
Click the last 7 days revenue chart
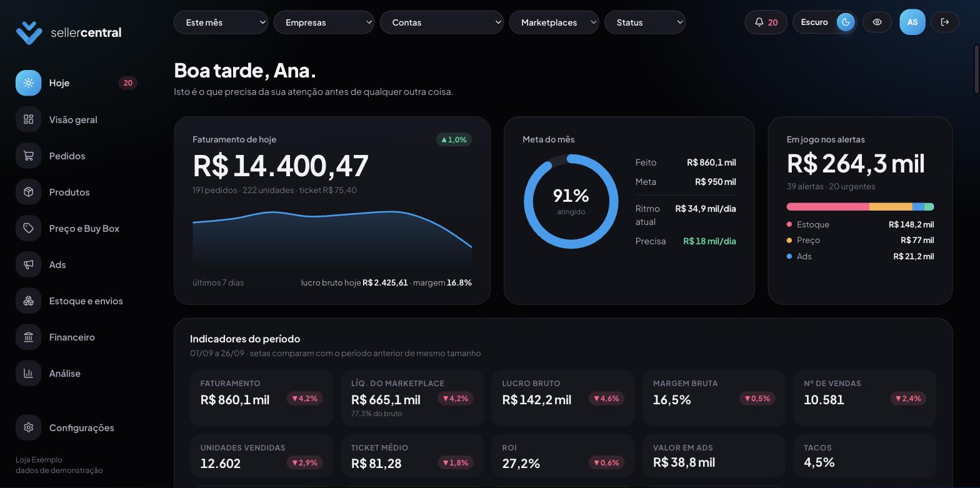332,239
